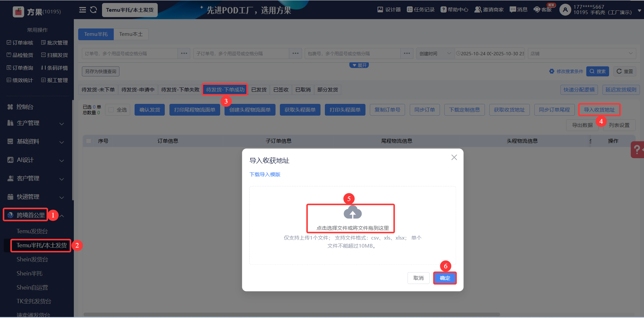Open 订单查询 quick action
644x318 pixels.
(x=20, y=68)
